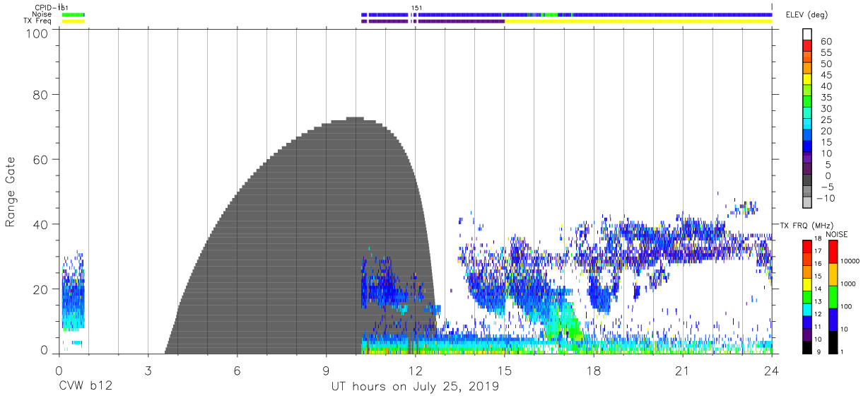The width and height of the screenshot is (868, 401).
Task: Click the 'Range Gate' vertical axis title
Action: 11,192
